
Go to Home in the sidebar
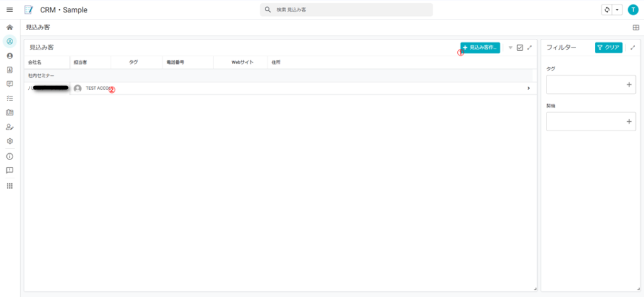tap(9, 28)
